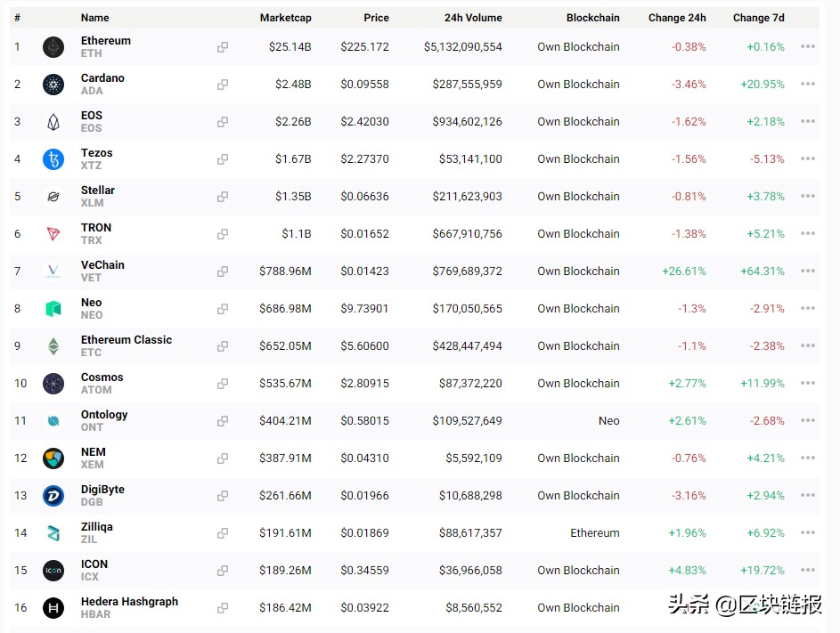Click the Cardano coin logo

[53, 85]
